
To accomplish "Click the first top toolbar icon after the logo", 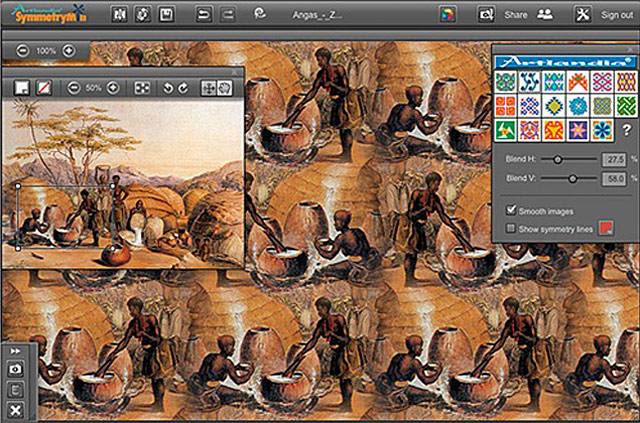I will coord(119,15).
